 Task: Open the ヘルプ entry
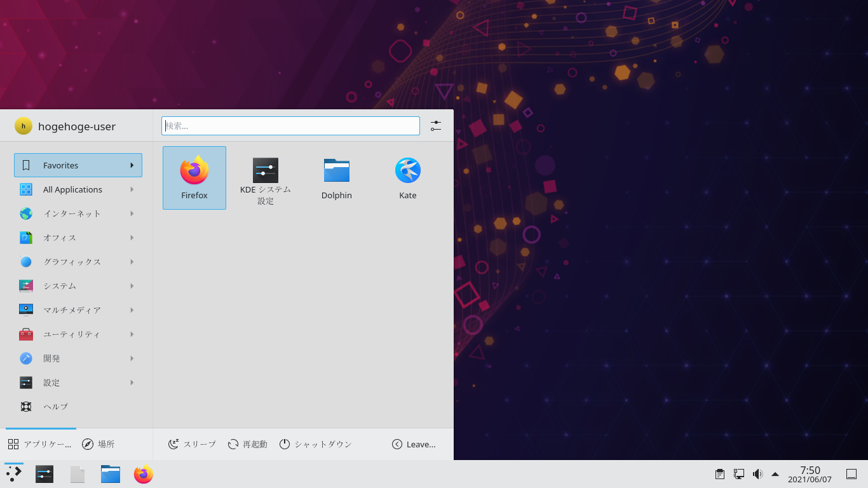tap(78, 407)
